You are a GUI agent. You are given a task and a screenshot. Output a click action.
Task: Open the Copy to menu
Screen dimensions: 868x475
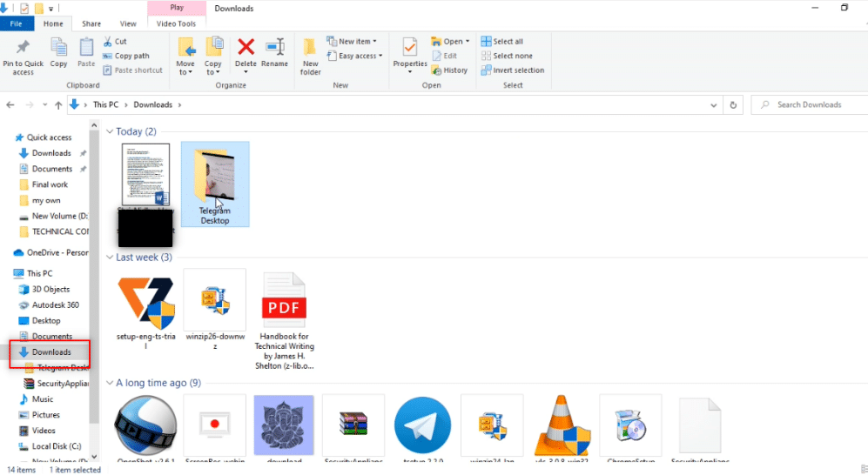tap(213, 57)
